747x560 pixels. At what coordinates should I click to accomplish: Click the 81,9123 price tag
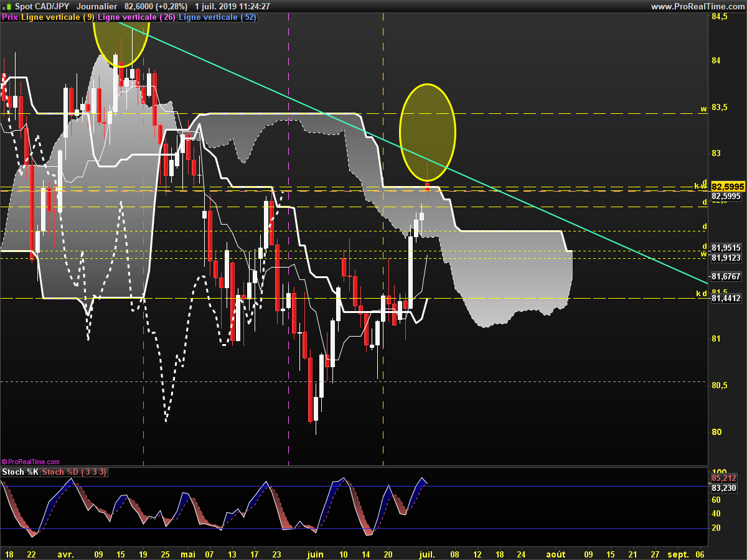coord(726,258)
